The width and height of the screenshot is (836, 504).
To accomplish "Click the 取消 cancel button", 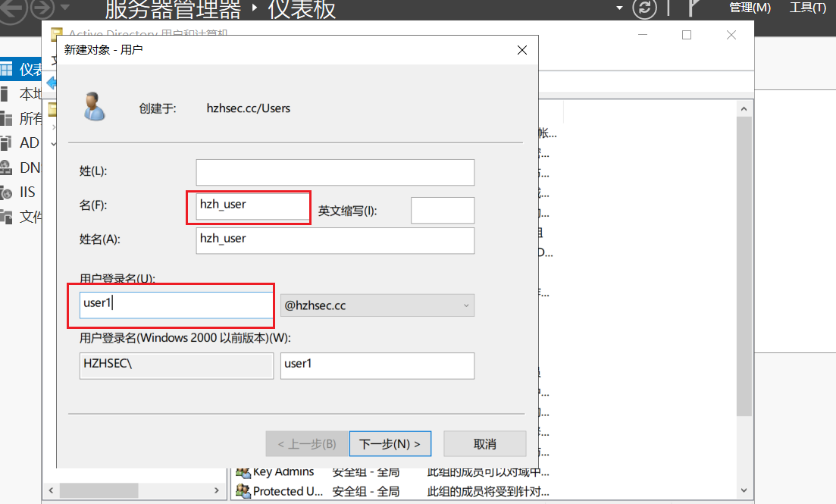I will (x=484, y=443).
